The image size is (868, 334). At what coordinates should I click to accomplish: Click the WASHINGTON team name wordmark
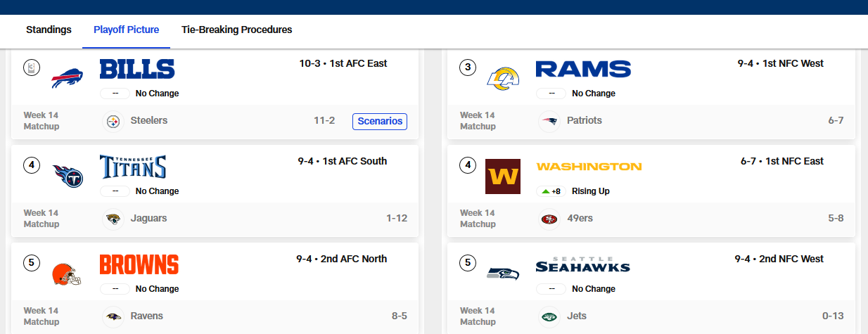pos(589,167)
